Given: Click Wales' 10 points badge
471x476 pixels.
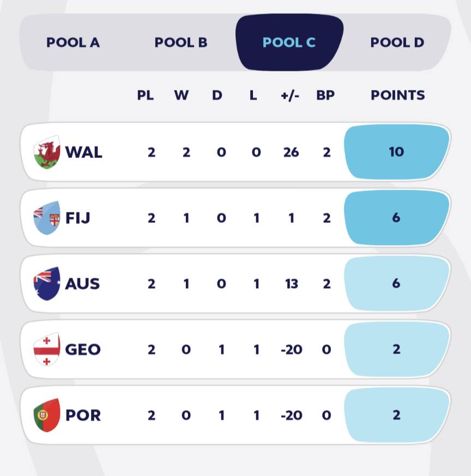Looking at the screenshot, I should click(x=396, y=152).
